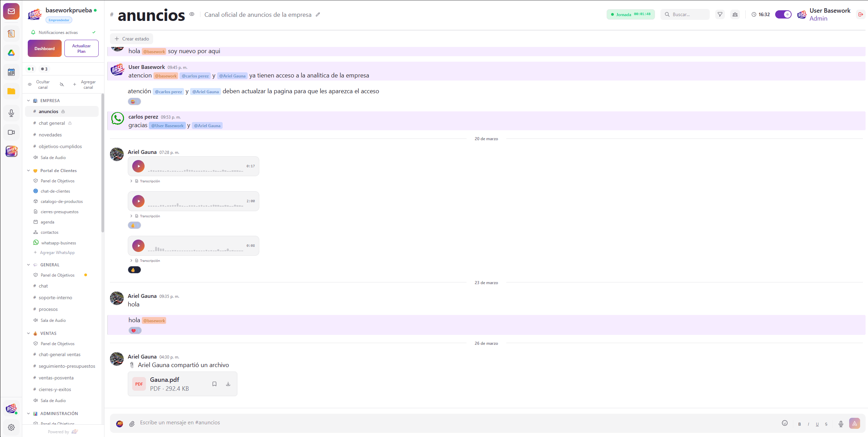This screenshot has height=437, width=868.
Task: Bookmark the Gauna.pdf file
Action: click(x=214, y=384)
